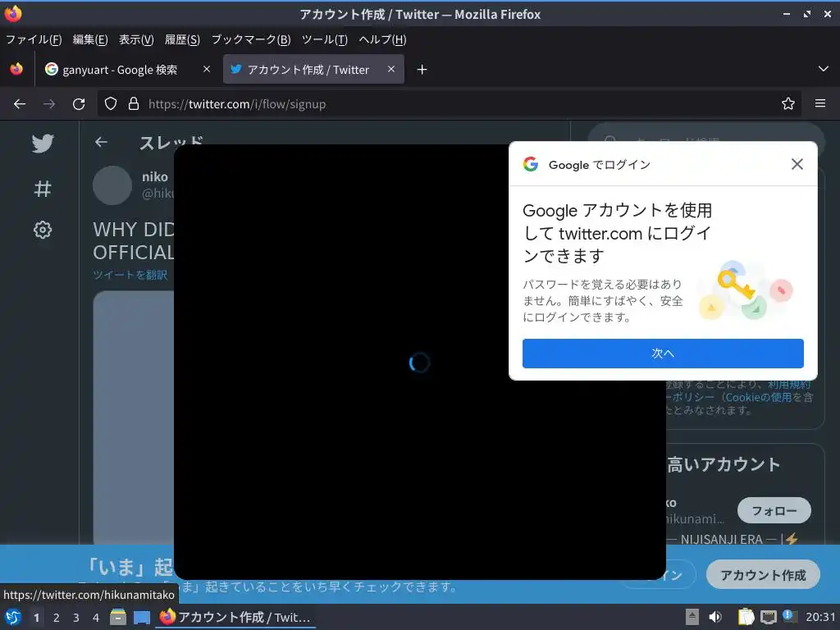Open the 編集(E) menu
This screenshot has width=840, height=630.
click(x=90, y=39)
